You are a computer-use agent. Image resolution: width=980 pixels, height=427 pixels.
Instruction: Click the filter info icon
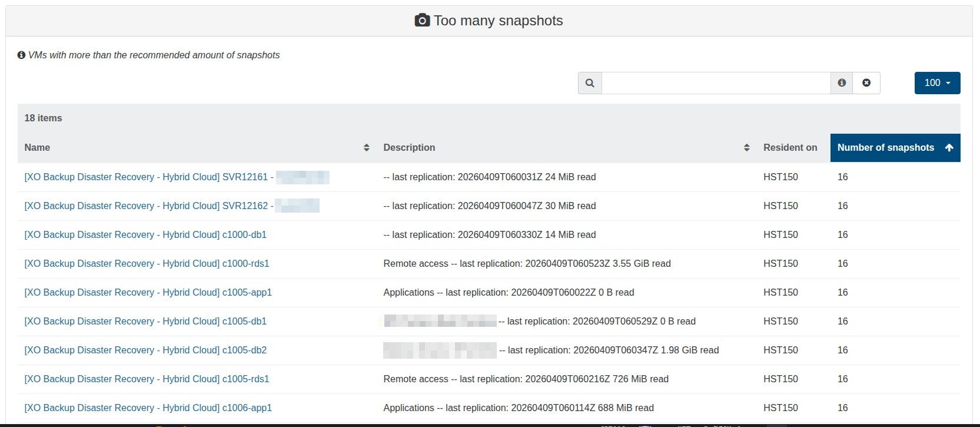pyautogui.click(x=842, y=83)
